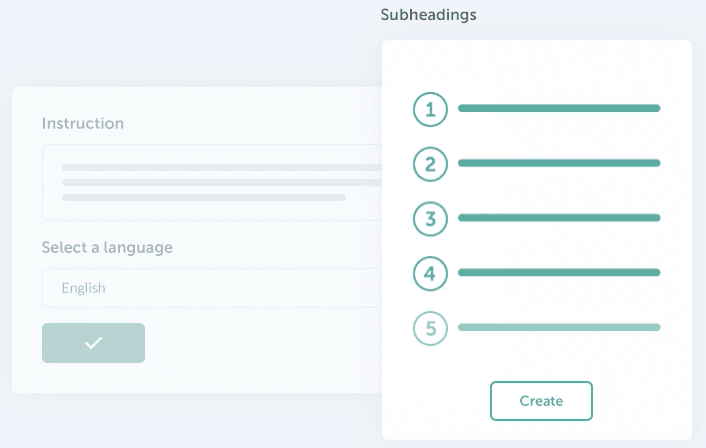706x448 pixels.
Task: Click the white checkmark icon button
Action: tap(93, 343)
